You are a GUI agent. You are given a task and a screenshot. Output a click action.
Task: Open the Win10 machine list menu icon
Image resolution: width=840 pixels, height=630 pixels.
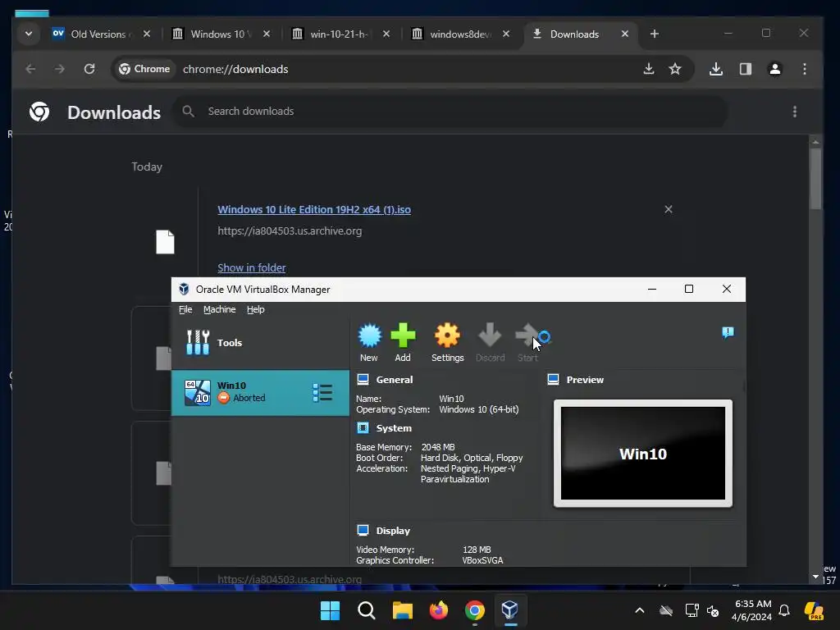(322, 393)
